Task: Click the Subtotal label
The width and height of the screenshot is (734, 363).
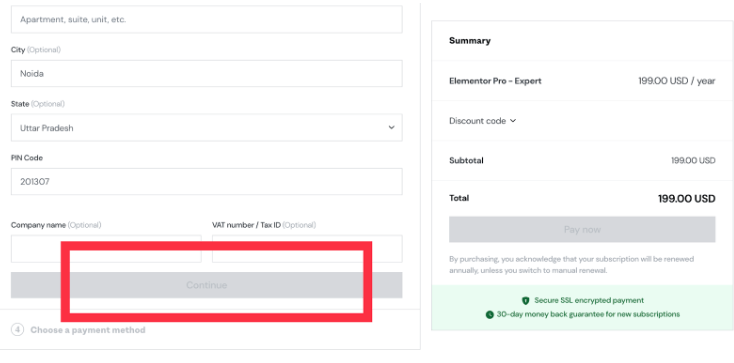Action: [466, 161]
